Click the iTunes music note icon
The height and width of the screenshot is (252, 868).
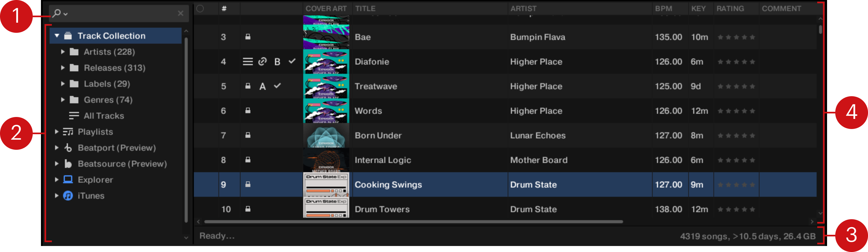click(68, 196)
